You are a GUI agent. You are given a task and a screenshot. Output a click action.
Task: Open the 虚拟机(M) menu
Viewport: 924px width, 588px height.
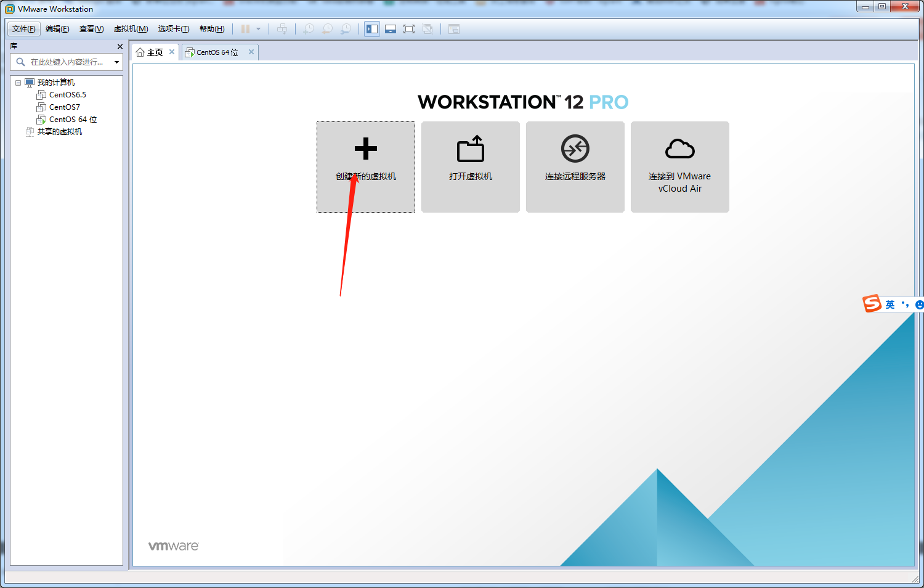click(131, 29)
